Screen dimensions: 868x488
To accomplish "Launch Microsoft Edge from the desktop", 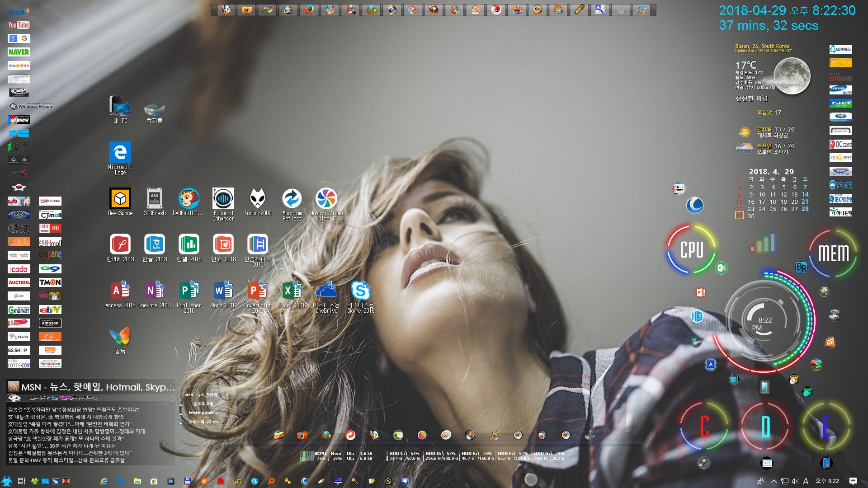I will [120, 158].
